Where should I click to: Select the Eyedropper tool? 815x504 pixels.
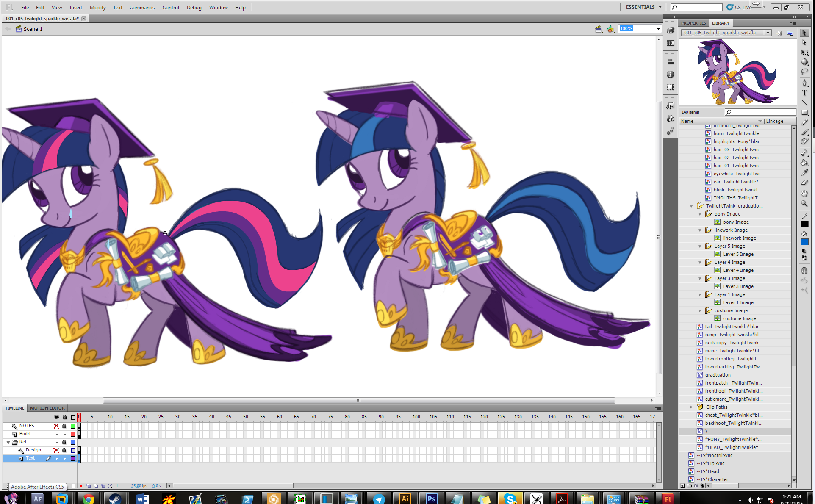(x=804, y=172)
